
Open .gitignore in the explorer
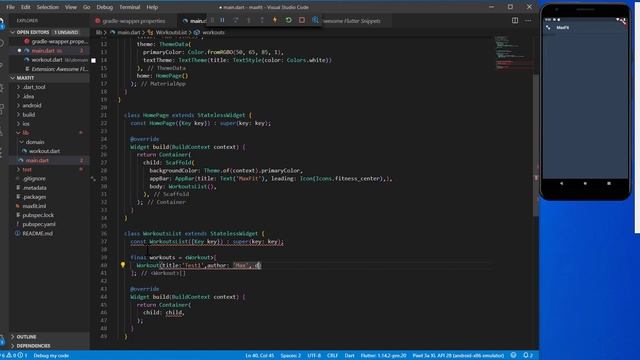point(34,178)
